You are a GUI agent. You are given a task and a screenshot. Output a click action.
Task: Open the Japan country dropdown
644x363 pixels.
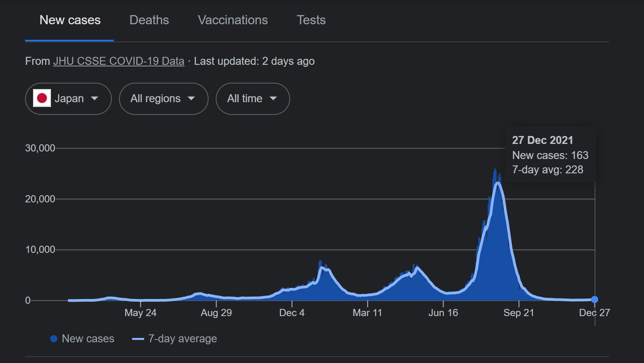coord(68,99)
